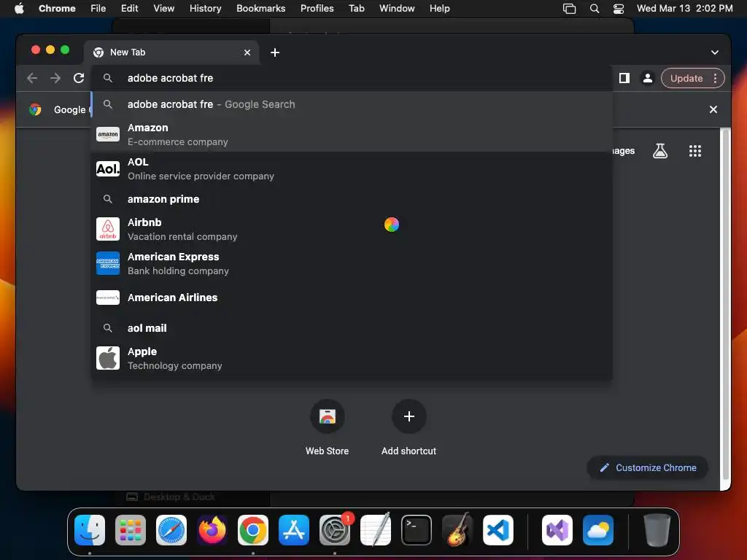Open the History menu
Viewport: 747px width, 560px height.
205,8
